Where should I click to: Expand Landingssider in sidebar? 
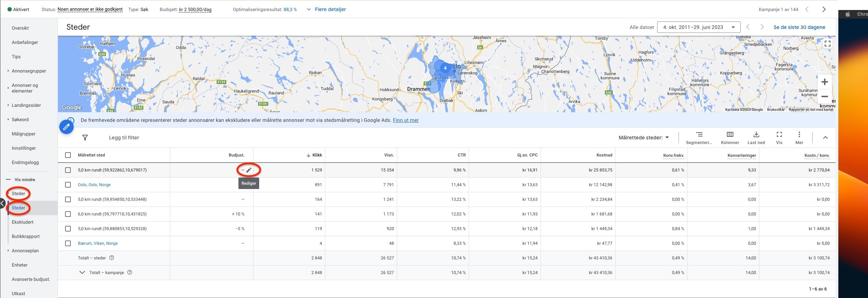click(x=8, y=105)
